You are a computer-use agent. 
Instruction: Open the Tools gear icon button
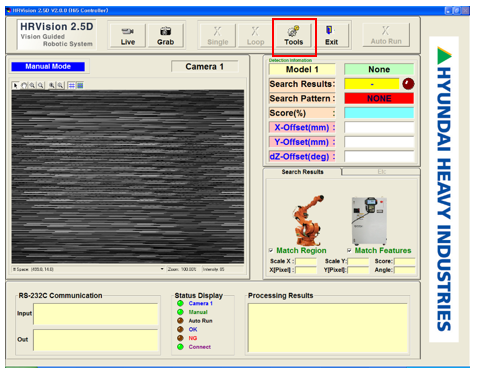(x=294, y=35)
